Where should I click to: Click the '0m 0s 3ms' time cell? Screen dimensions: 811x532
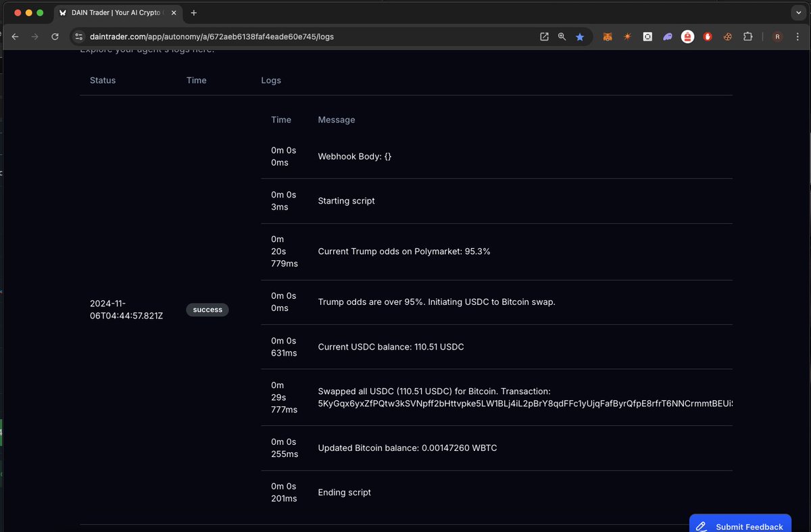[x=284, y=201]
